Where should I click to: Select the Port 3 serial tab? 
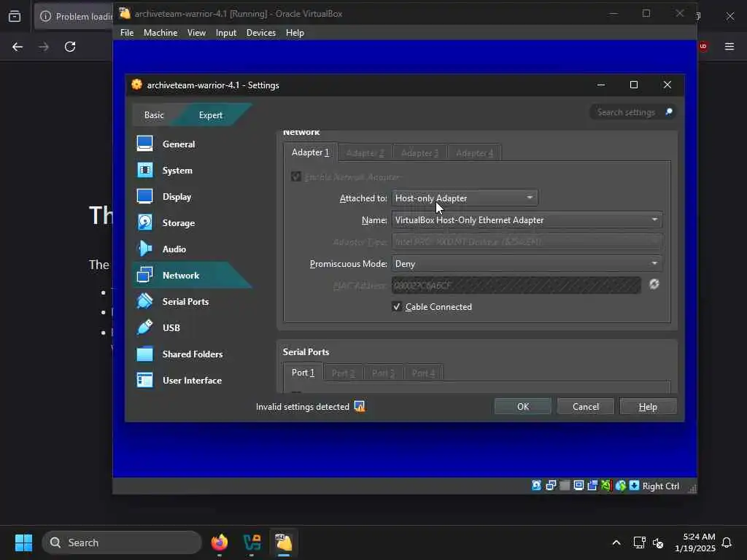[383, 373]
